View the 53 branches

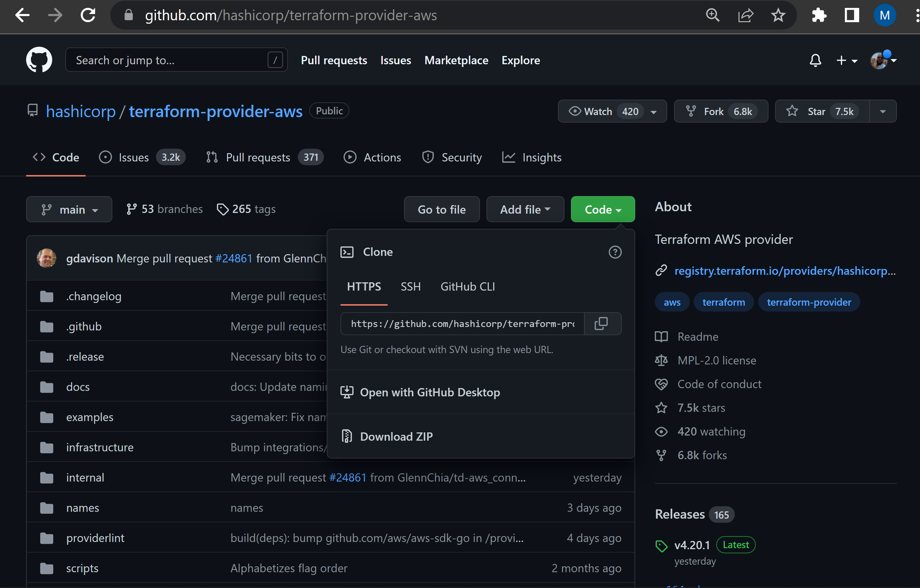point(164,209)
